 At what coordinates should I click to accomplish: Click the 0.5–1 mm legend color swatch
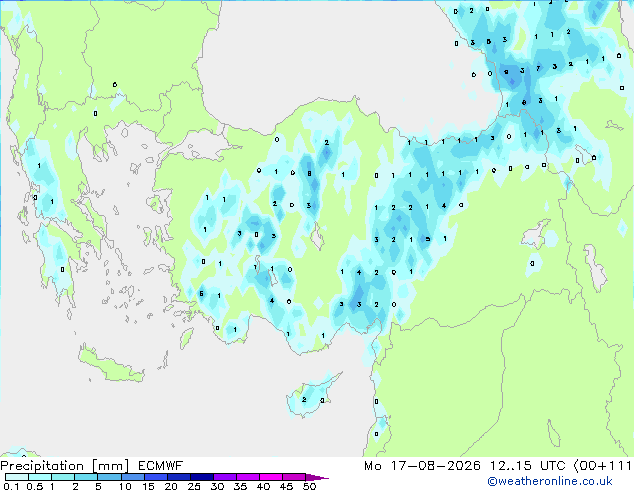click(x=40, y=477)
